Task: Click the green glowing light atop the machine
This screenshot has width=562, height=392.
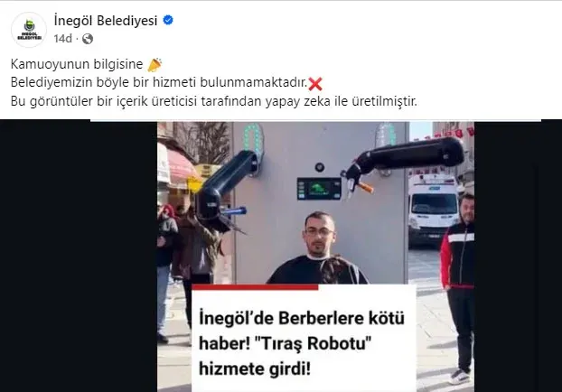Action: click(253, 138)
